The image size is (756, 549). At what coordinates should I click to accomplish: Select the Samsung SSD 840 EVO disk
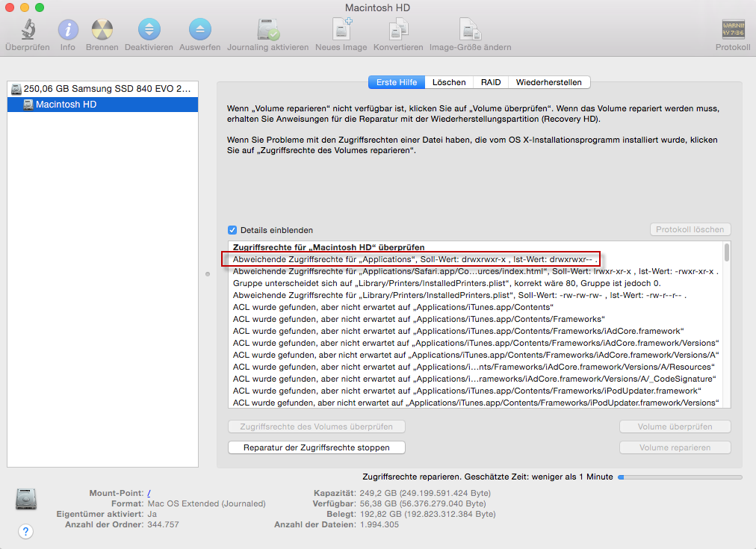pyautogui.click(x=102, y=89)
